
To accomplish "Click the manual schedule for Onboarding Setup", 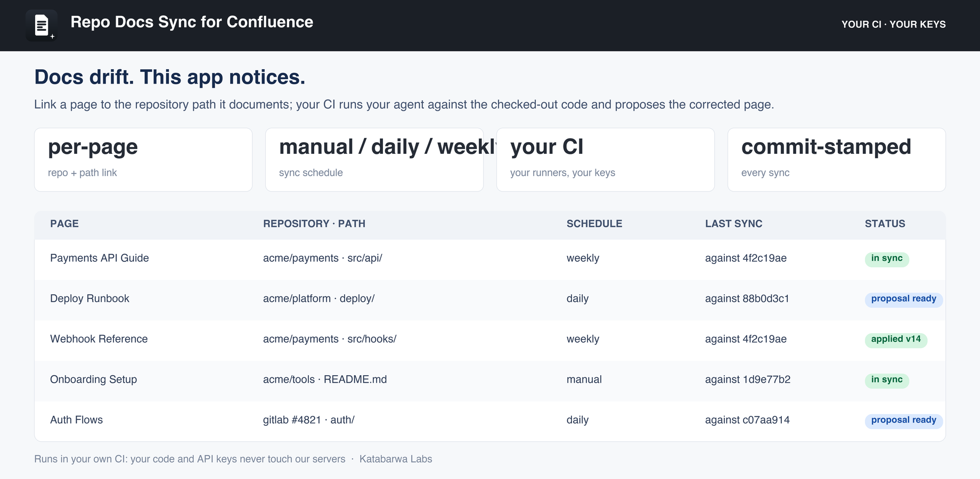I will point(584,379).
